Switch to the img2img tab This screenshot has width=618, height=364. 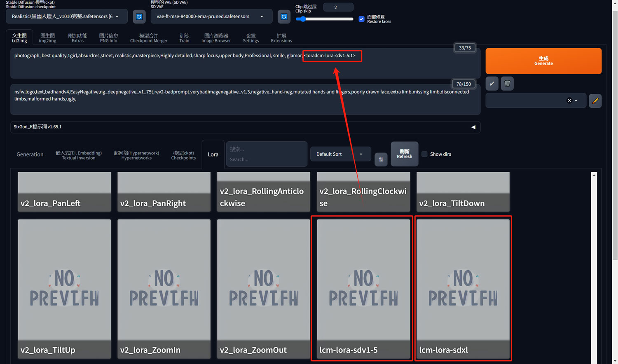(47, 38)
